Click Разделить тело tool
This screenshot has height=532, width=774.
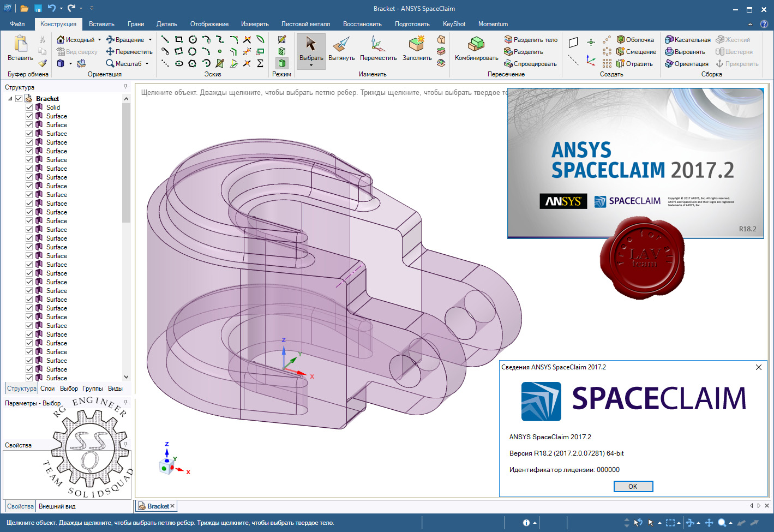pos(531,39)
